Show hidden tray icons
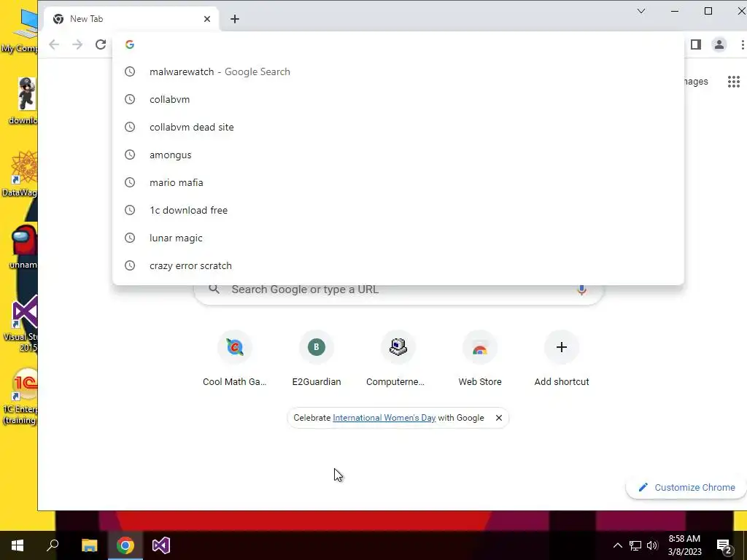This screenshot has height=560, width=747. coord(617,545)
